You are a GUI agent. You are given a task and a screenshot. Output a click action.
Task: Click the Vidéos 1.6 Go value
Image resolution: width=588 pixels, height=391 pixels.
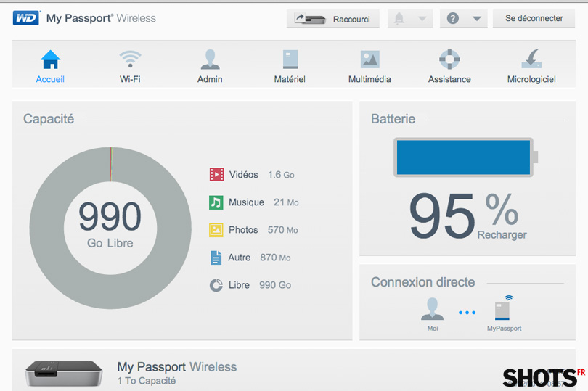[x=281, y=175]
